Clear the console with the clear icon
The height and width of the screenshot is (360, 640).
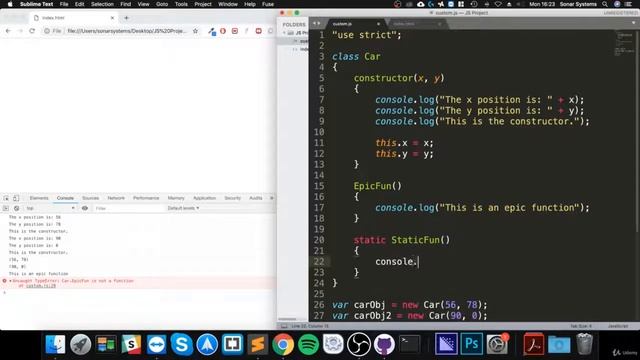point(16,208)
